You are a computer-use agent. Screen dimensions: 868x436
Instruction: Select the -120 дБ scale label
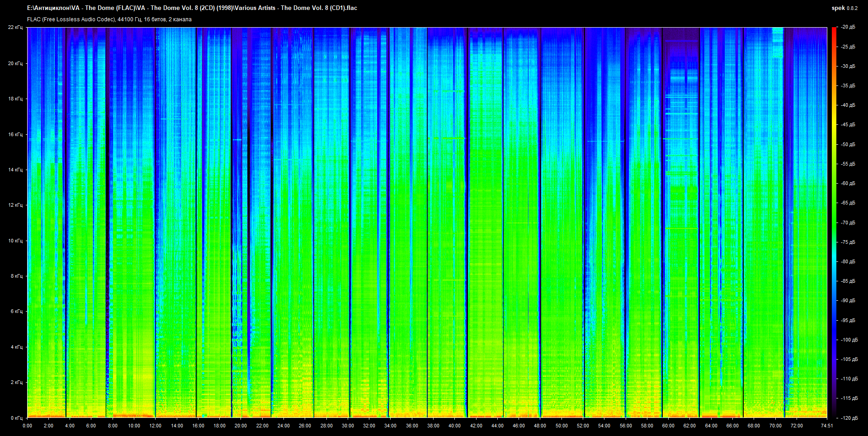(x=849, y=418)
